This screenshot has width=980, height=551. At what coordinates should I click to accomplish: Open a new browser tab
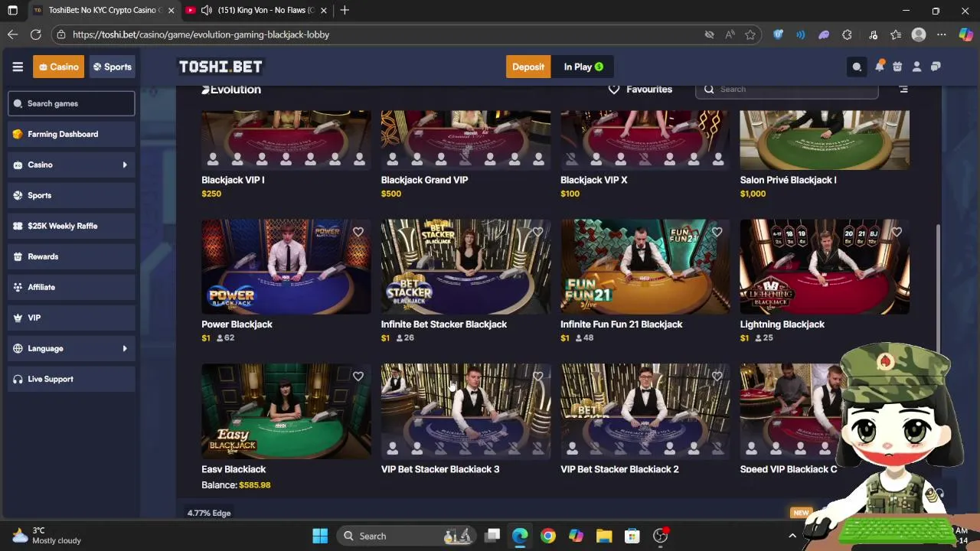[x=345, y=10]
